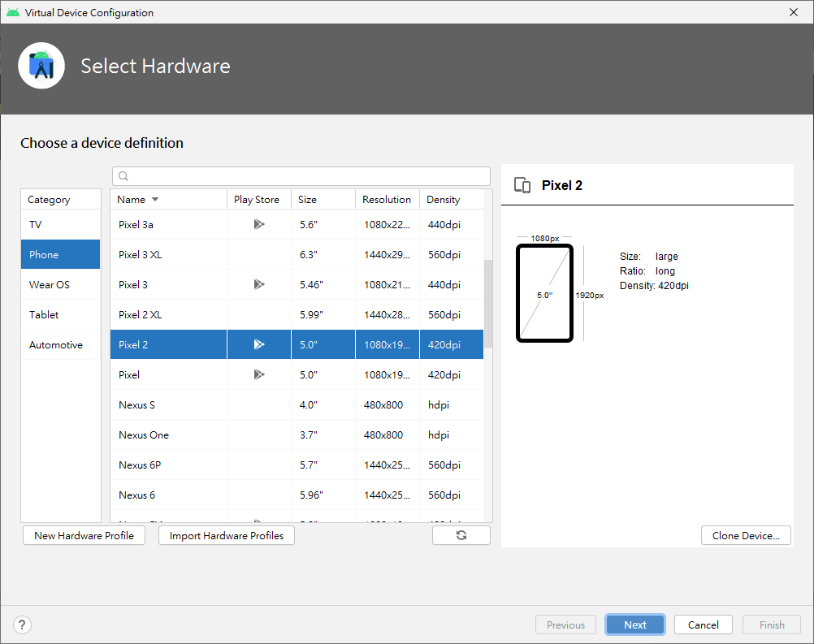Click the search magnifier icon
The image size is (814, 644).
tap(123, 176)
